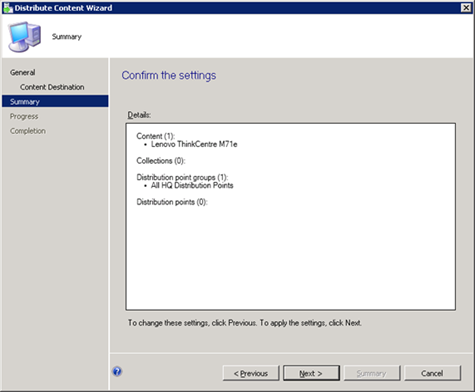Image resolution: width=475 pixels, height=392 pixels.
Task: Apply settings with the Next button
Action: pyautogui.click(x=311, y=373)
